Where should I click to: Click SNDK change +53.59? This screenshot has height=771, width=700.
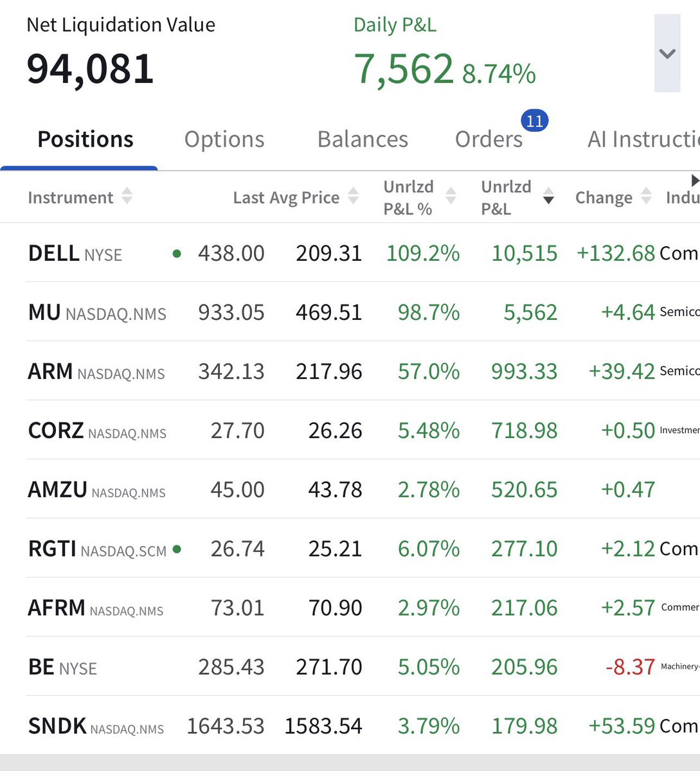click(x=622, y=726)
